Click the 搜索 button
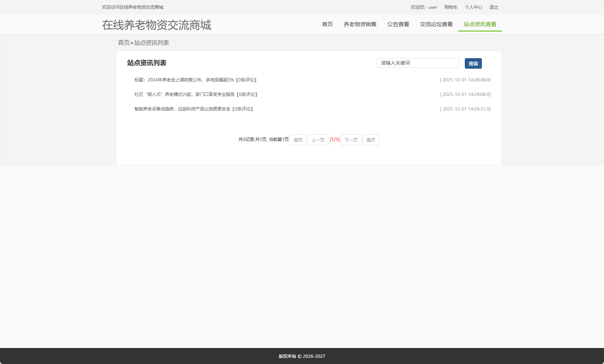Screen dimensions: 604x364 (x=473, y=64)
